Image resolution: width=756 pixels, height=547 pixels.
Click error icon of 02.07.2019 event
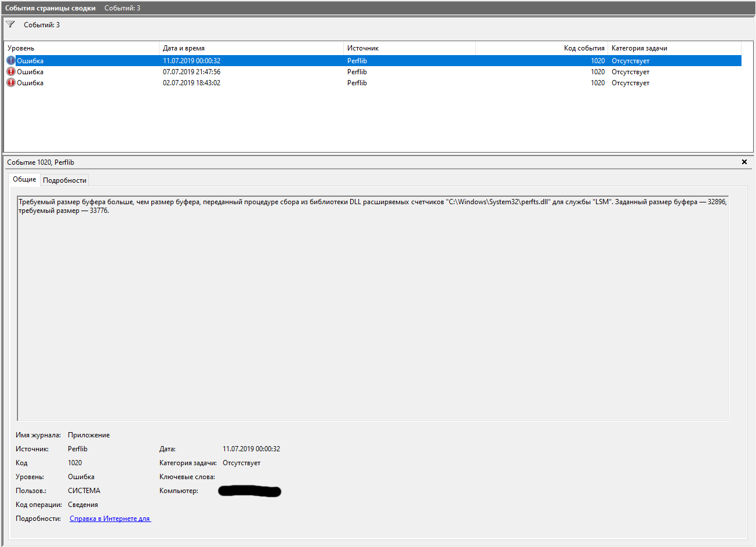coord(11,82)
